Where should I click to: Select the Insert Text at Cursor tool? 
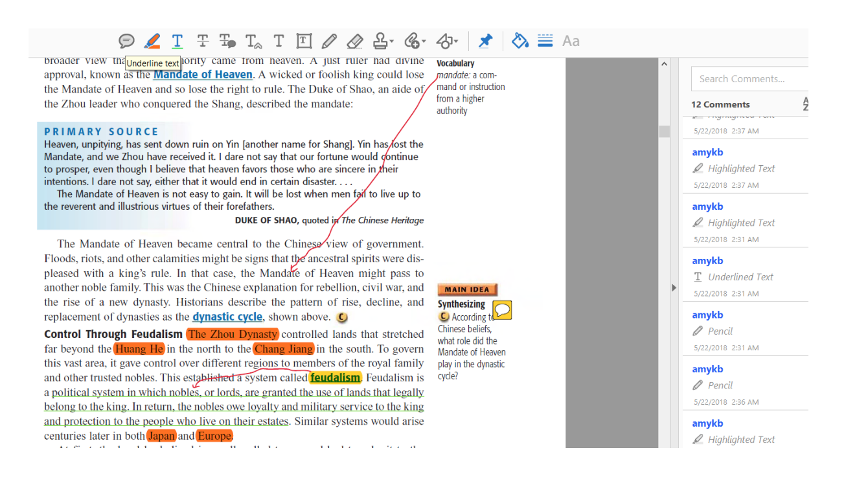point(253,41)
